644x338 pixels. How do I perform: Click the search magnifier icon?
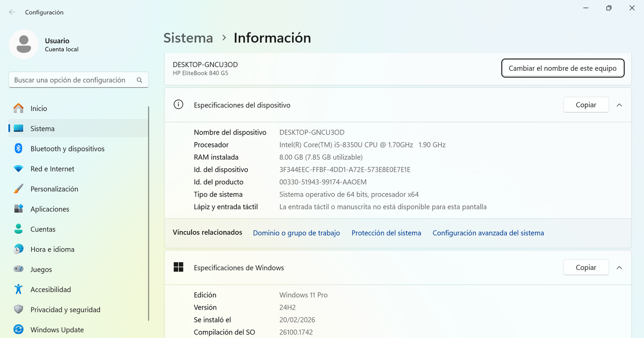click(139, 80)
